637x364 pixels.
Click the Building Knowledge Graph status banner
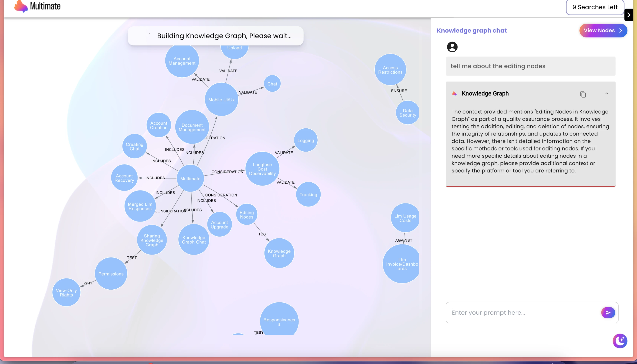pyautogui.click(x=216, y=36)
